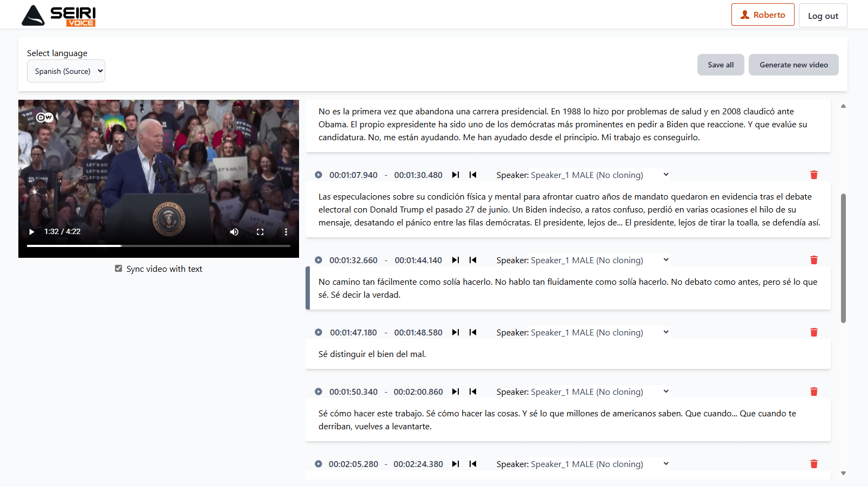Play the video in the player
Viewport: 868px width, 487px height.
[x=32, y=232]
